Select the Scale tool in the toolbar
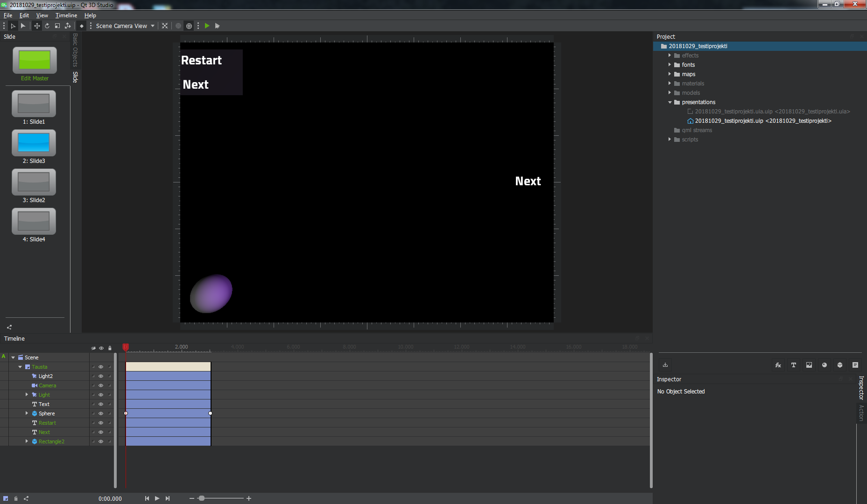Viewport: 867px width, 504px height. (57, 26)
